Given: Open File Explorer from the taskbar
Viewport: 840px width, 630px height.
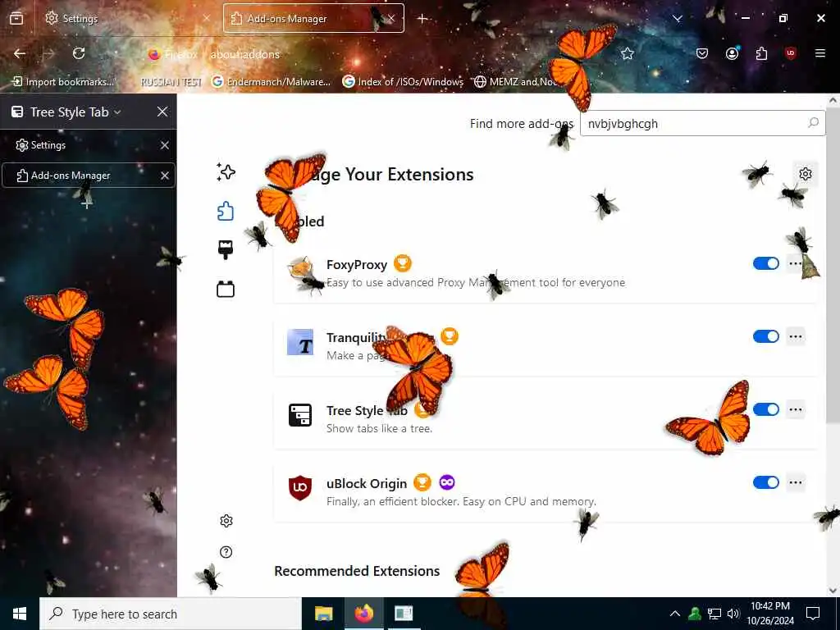Looking at the screenshot, I should click(323, 614).
